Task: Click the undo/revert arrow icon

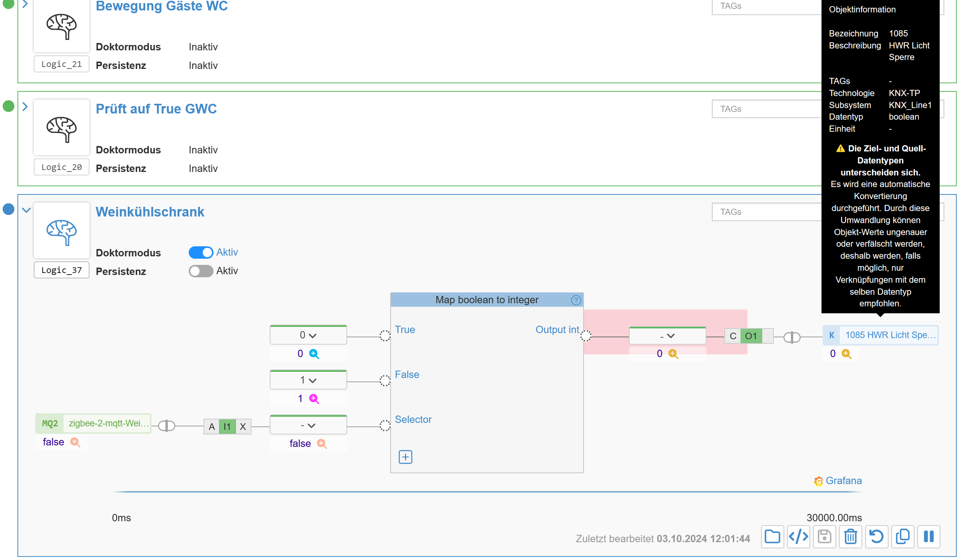Action: [876, 537]
